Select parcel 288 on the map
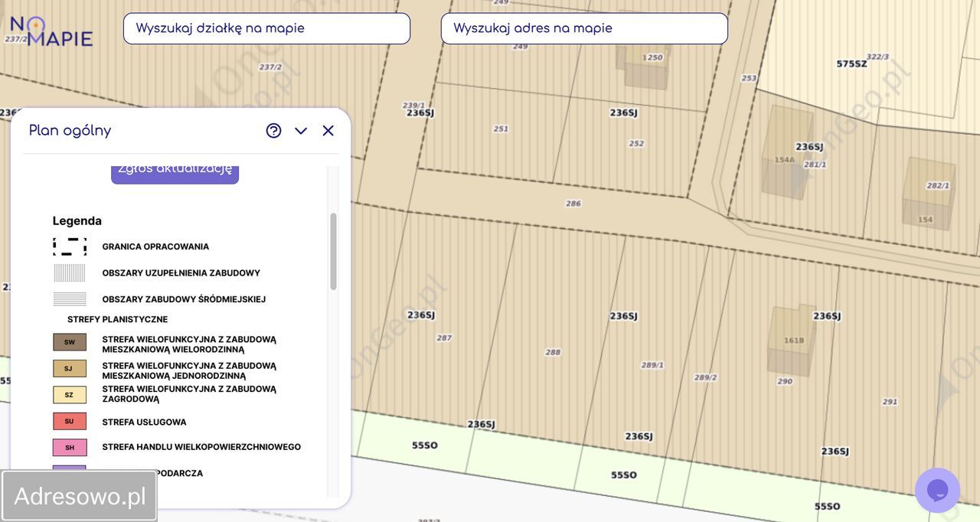 tap(553, 352)
